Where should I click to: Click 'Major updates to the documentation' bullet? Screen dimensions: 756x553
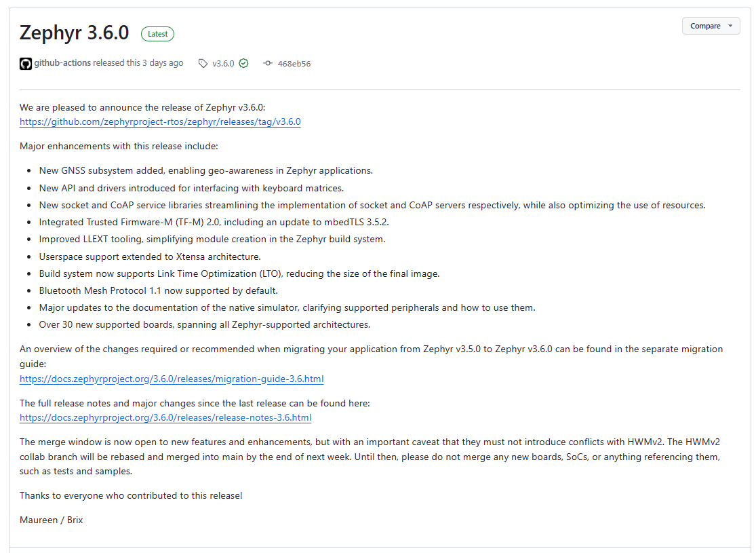point(287,308)
